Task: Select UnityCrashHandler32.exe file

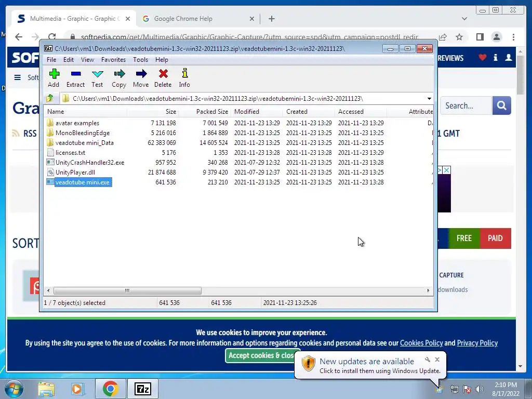Action: 90,163
